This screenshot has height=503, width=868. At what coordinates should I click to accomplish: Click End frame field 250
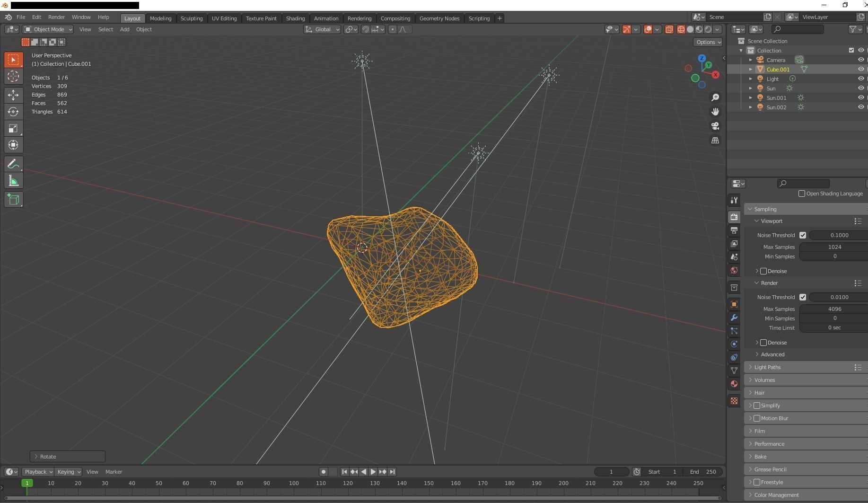(703, 472)
